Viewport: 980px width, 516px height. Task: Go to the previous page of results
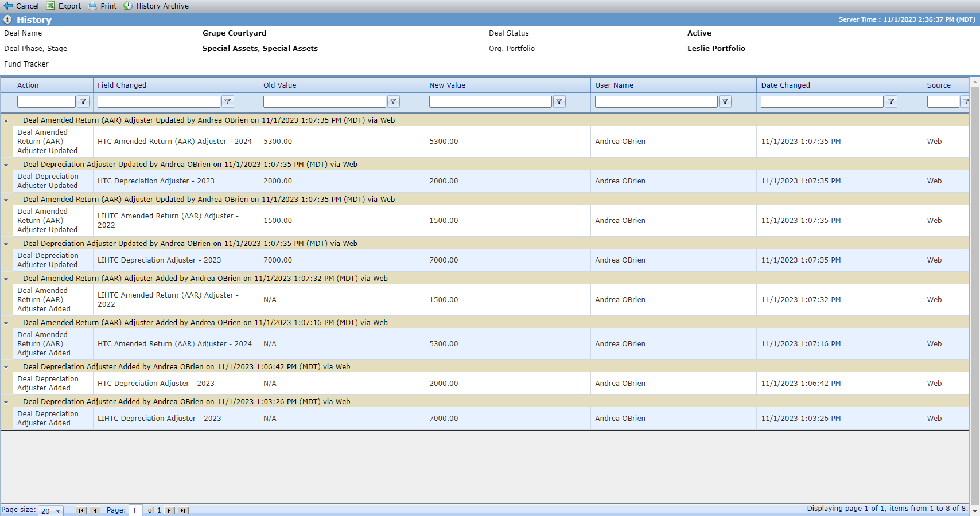[95, 510]
